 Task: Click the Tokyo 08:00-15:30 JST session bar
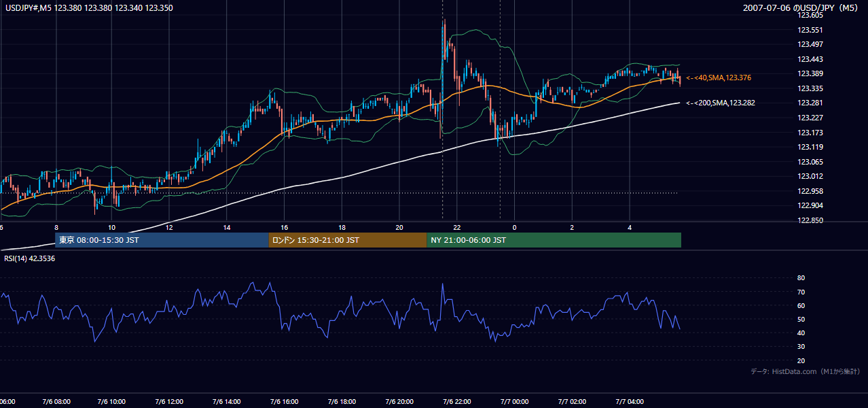click(162, 240)
